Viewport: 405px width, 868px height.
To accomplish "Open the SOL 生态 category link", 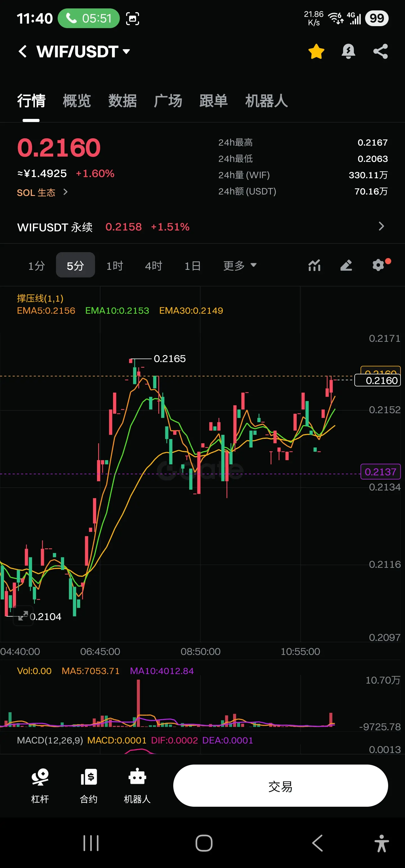I will (x=42, y=192).
